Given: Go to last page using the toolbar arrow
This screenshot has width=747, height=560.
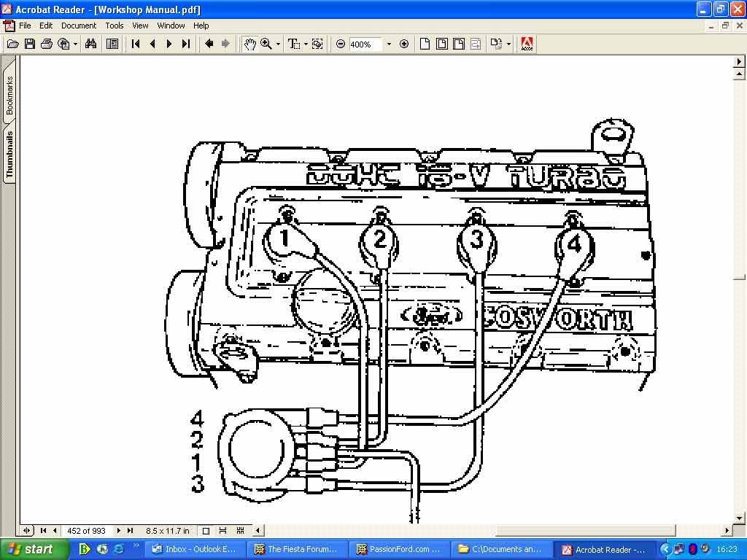Looking at the screenshot, I should [x=186, y=44].
